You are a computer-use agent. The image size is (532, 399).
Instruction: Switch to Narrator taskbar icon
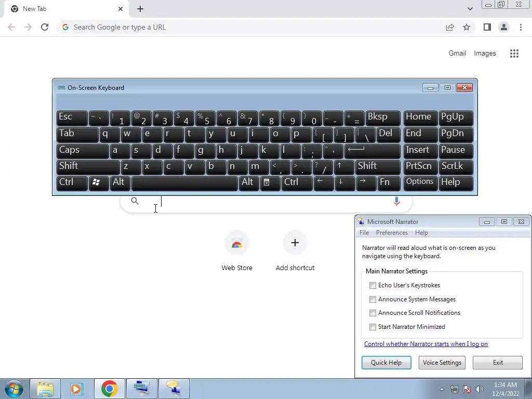tap(174, 389)
